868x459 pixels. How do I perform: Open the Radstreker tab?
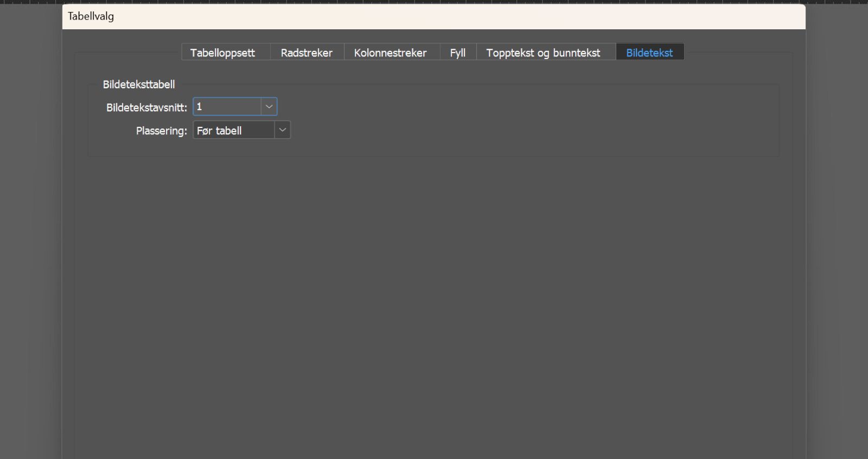point(307,53)
